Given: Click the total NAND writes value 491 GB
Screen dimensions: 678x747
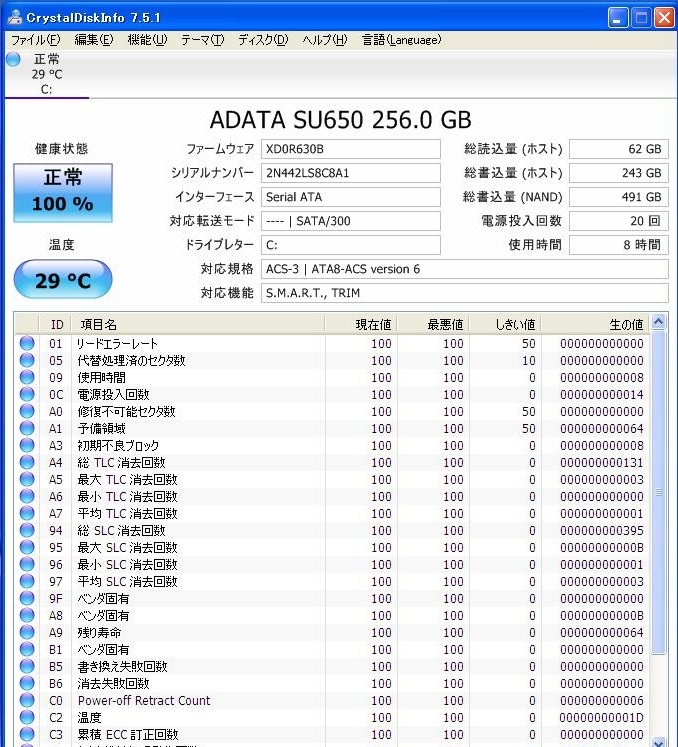Looking at the screenshot, I should tap(619, 197).
